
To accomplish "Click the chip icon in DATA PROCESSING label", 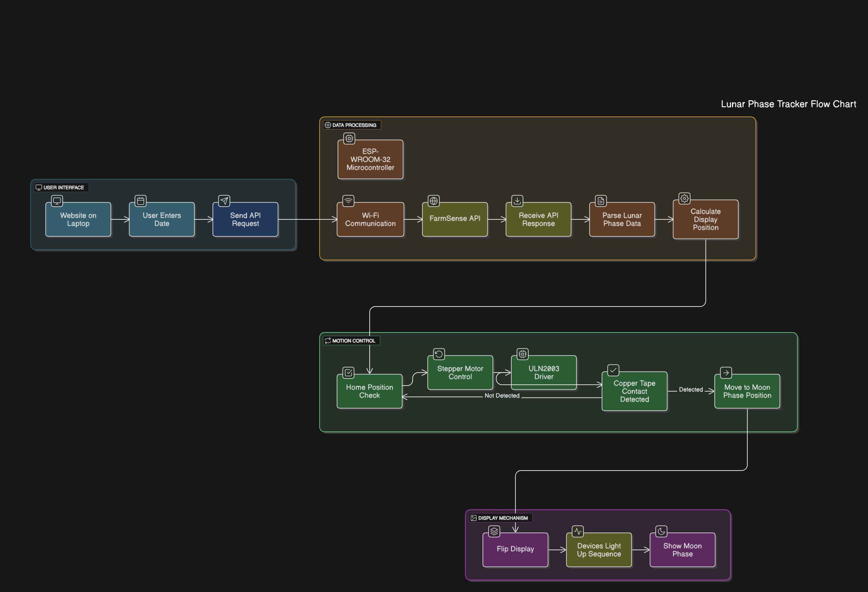I will pyautogui.click(x=328, y=125).
